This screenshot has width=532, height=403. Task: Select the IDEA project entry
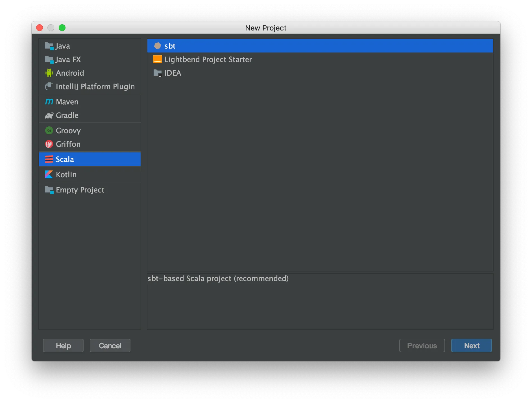[x=173, y=73]
